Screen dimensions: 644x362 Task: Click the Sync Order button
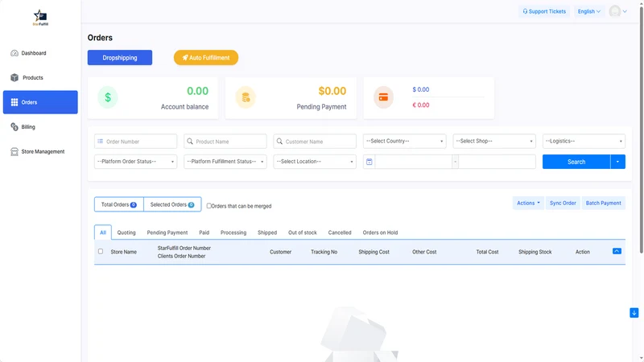(x=563, y=204)
